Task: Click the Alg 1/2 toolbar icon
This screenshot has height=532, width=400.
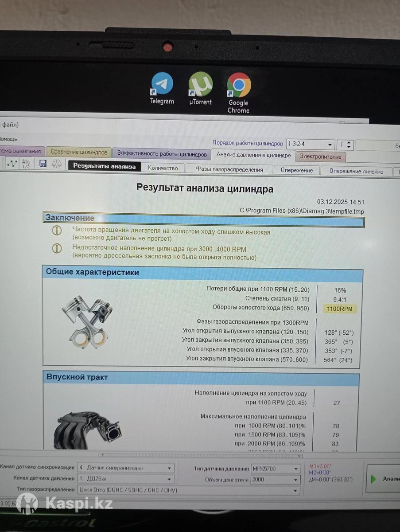Action: (x=26, y=164)
